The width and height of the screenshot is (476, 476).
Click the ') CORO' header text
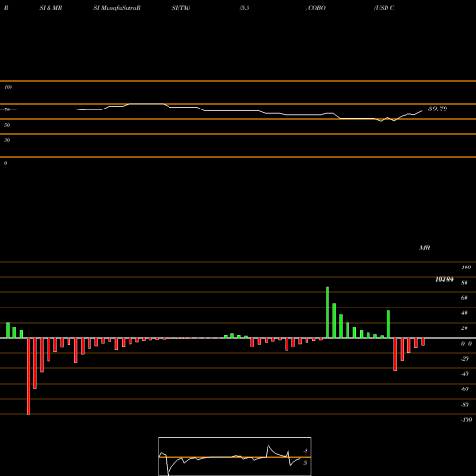(315, 8)
